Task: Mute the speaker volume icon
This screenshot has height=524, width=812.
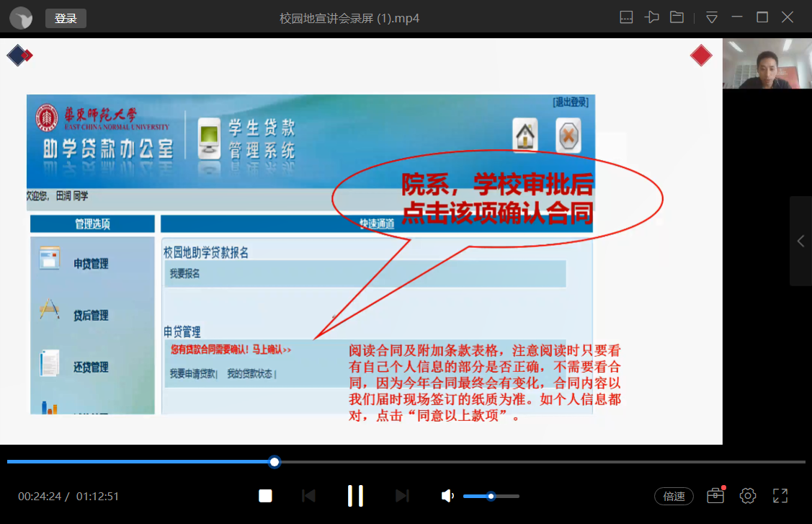Action: click(x=447, y=496)
